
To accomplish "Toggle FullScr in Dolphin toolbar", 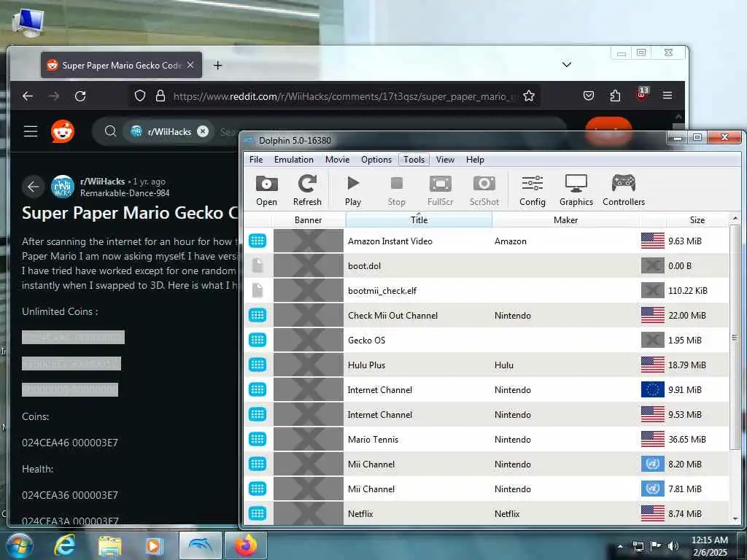I will (x=440, y=190).
